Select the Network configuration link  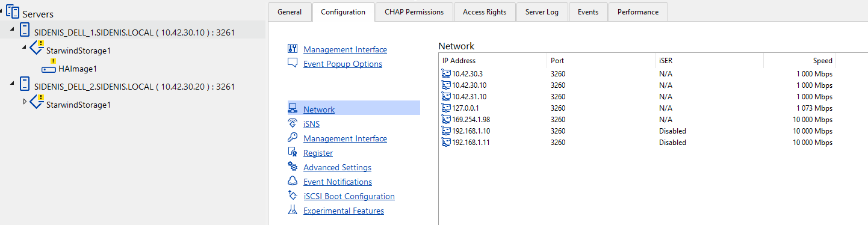(x=319, y=109)
